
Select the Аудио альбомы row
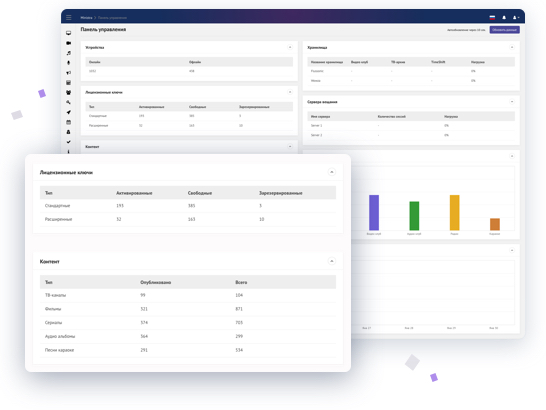188,336
